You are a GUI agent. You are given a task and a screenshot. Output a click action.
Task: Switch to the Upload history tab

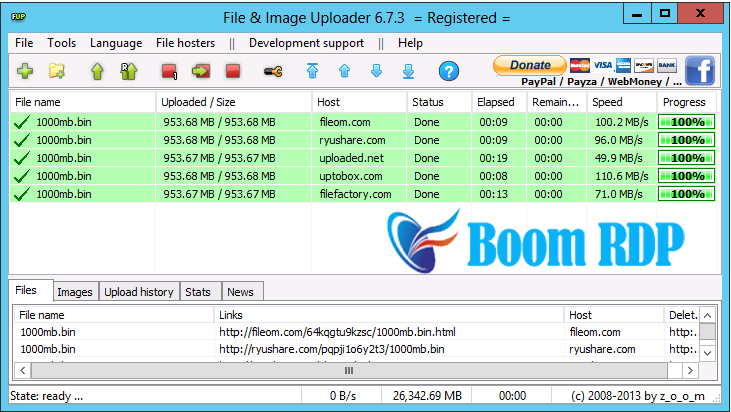point(138,292)
